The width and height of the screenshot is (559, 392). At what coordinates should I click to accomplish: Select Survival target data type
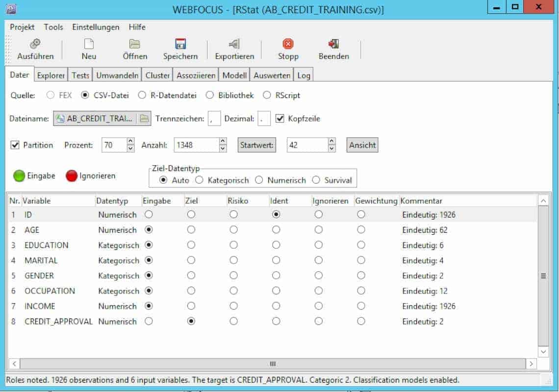coord(316,180)
